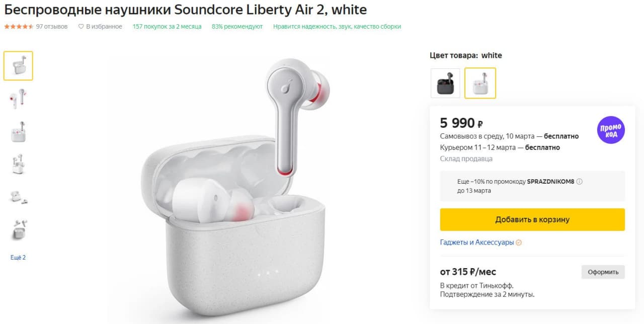Screen dimensions: 644x324
Task: Click the star rating icons
Action: [19, 27]
